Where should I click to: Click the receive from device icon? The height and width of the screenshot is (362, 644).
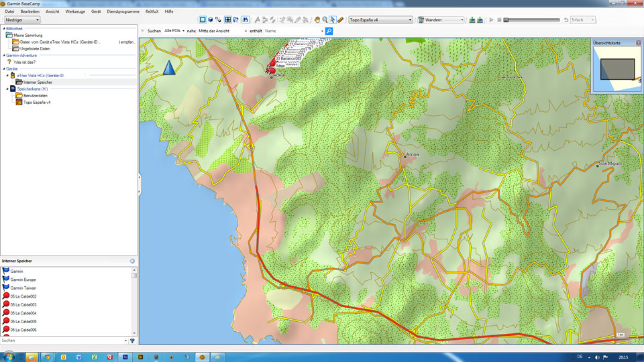point(480,19)
